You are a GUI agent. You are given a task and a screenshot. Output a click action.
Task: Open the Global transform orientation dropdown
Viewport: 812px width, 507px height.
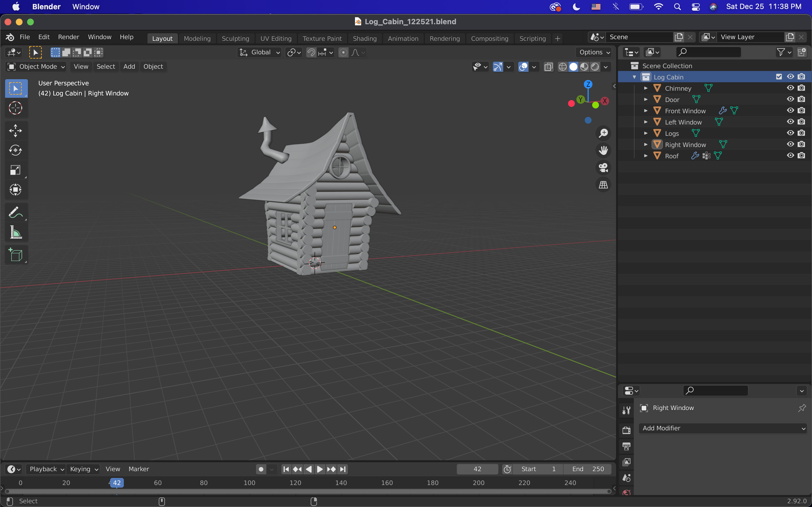pos(259,52)
